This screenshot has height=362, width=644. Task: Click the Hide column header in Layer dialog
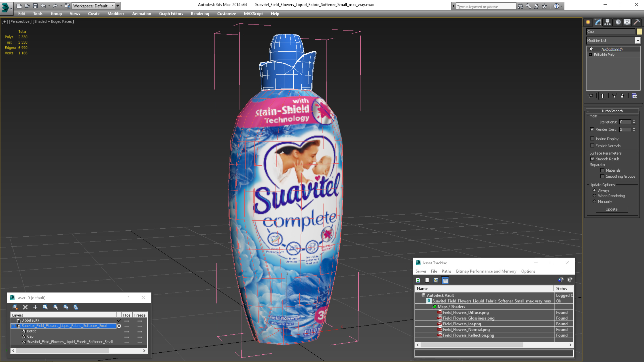tap(127, 315)
